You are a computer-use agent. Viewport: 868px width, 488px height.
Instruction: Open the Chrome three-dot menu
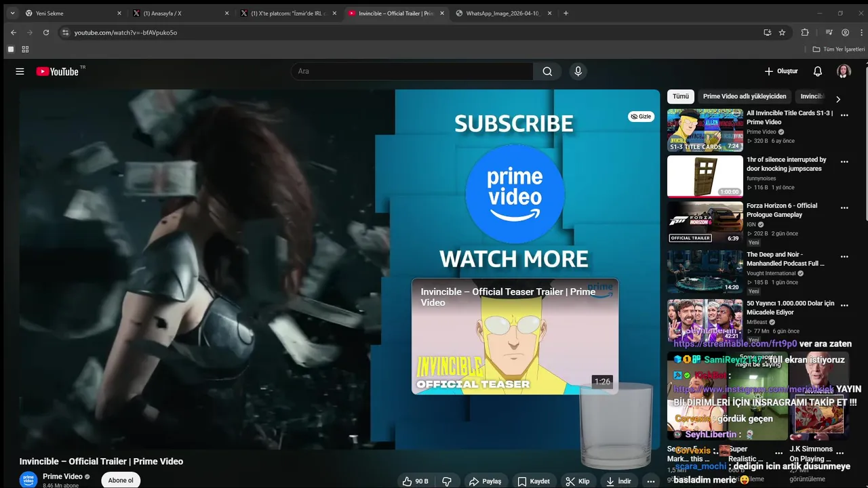(x=861, y=32)
